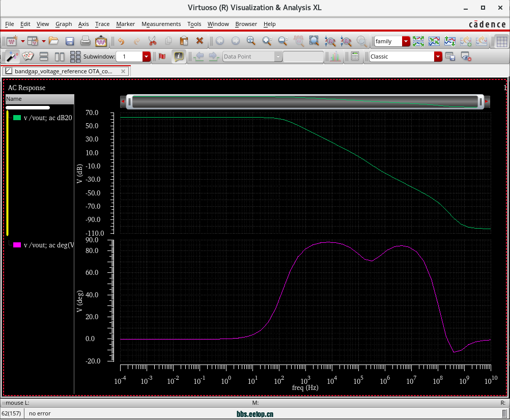Click the undo arrow icon
Image resolution: width=510 pixels, height=420 pixels.
click(121, 41)
